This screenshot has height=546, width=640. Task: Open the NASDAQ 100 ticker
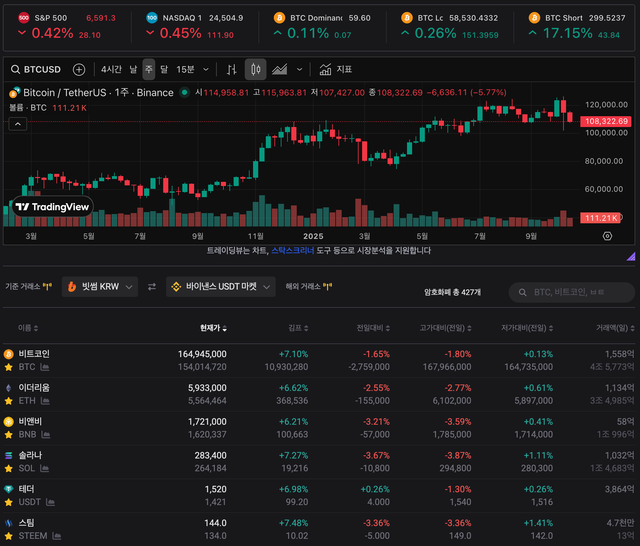tap(195, 26)
